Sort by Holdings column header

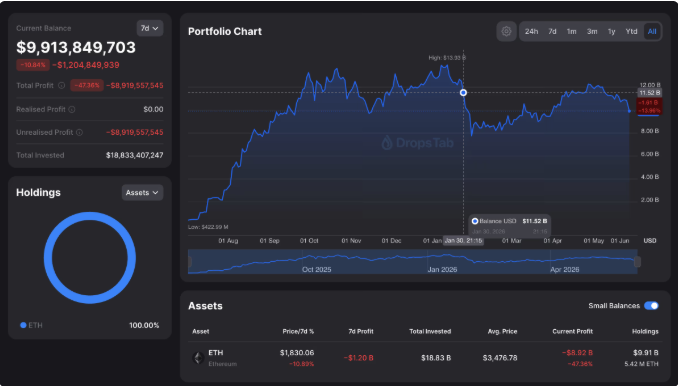click(645, 332)
